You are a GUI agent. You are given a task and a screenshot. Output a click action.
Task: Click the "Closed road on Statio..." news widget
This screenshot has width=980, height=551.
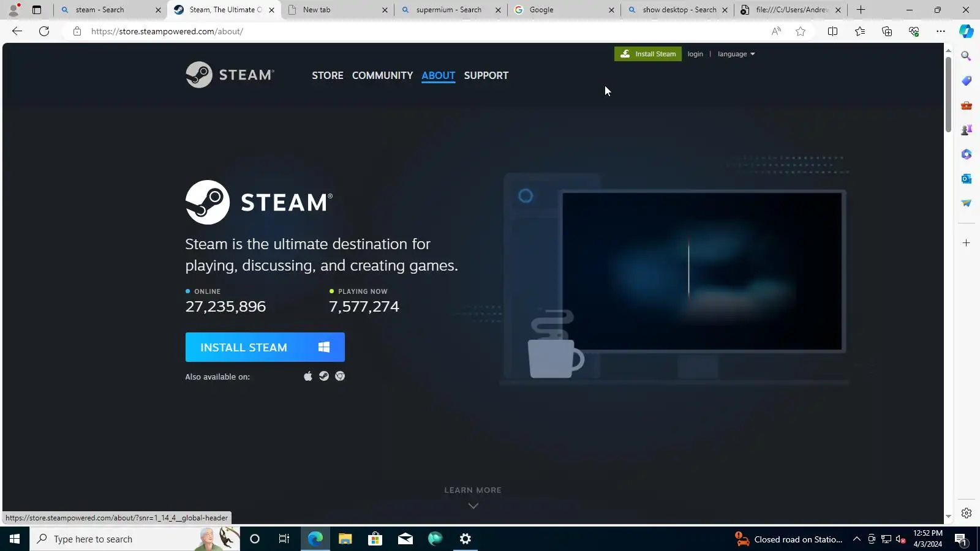[789, 539]
